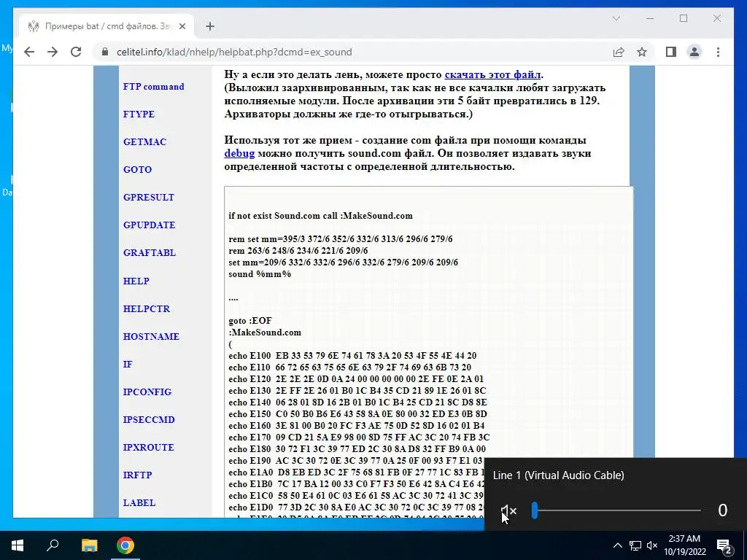
Task: Open IPSECCMD command link
Action: (149, 419)
